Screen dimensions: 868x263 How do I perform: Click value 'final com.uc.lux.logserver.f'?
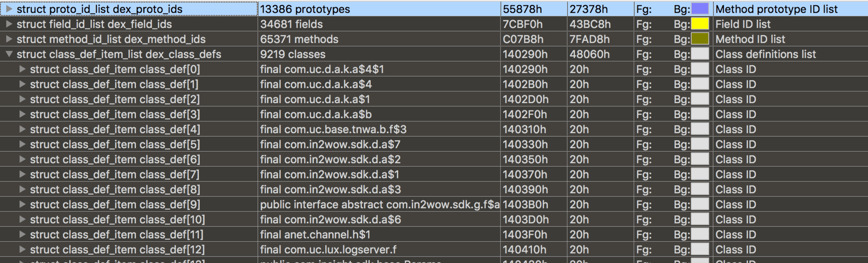click(328, 249)
